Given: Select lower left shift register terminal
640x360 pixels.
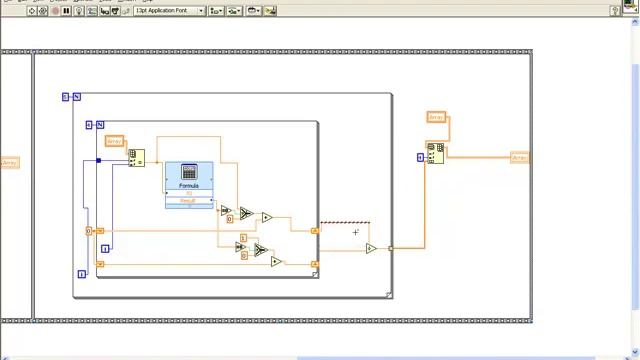Looking at the screenshot, I should pos(100,264).
